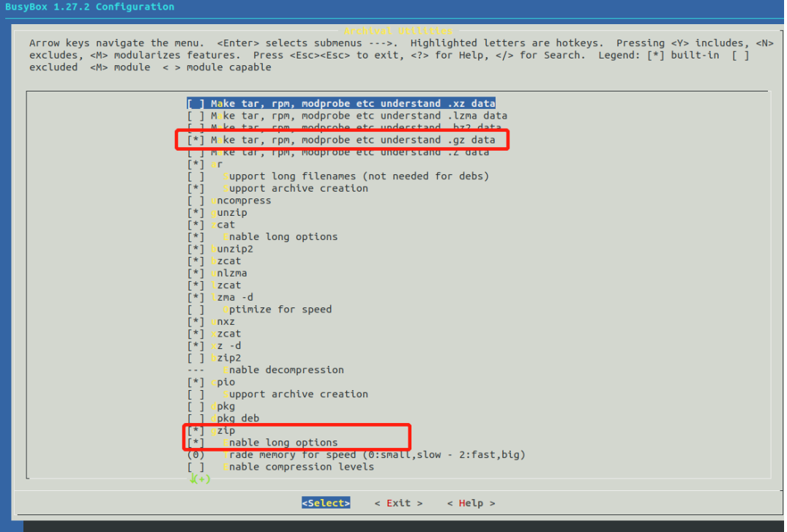
Task: Enable compression levels option
Action: [x=280, y=467]
